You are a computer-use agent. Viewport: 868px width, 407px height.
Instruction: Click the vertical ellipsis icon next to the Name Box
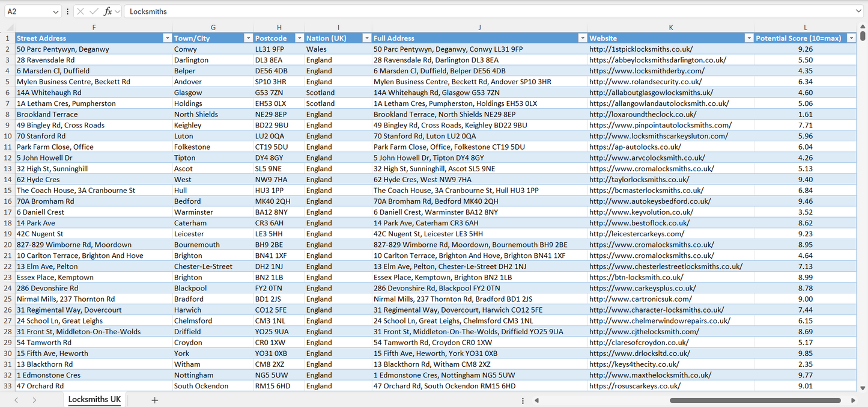[67, 11]
